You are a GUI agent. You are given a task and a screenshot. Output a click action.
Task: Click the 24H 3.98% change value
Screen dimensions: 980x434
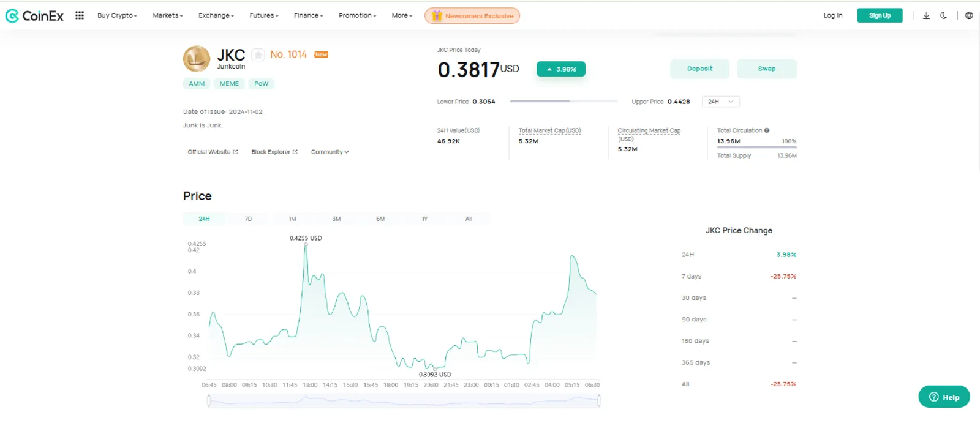786,255
